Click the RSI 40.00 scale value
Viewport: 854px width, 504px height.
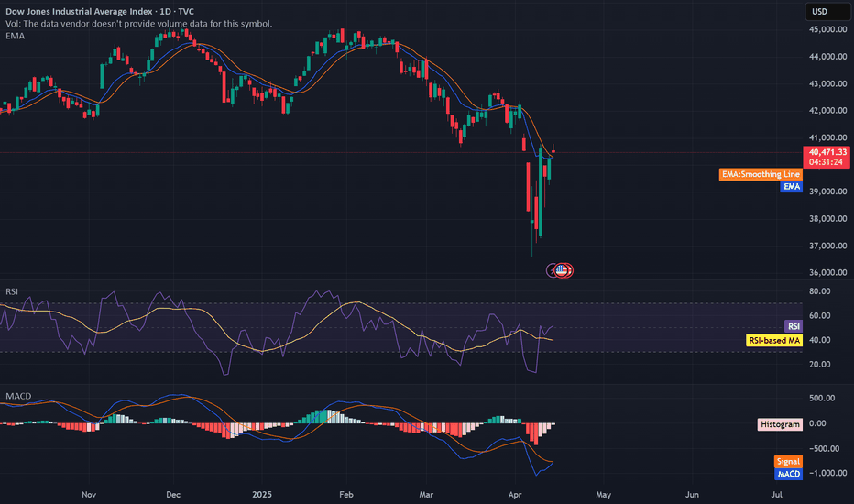[x=820, y=340]
